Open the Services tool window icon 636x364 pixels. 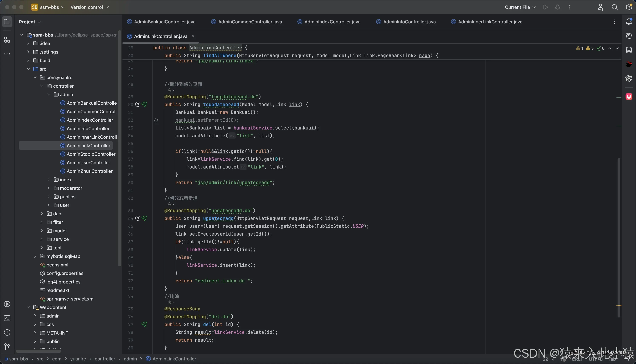click(7, 304)
